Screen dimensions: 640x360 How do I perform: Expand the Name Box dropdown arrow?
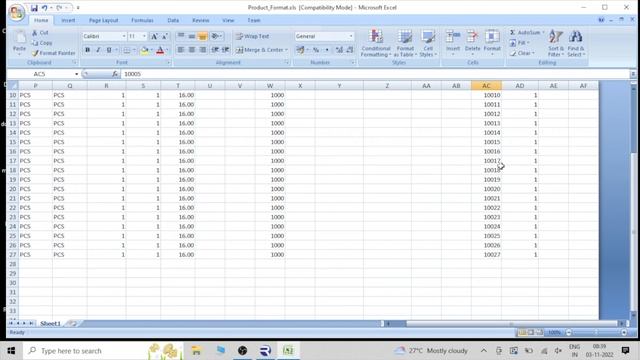[76, 74]
